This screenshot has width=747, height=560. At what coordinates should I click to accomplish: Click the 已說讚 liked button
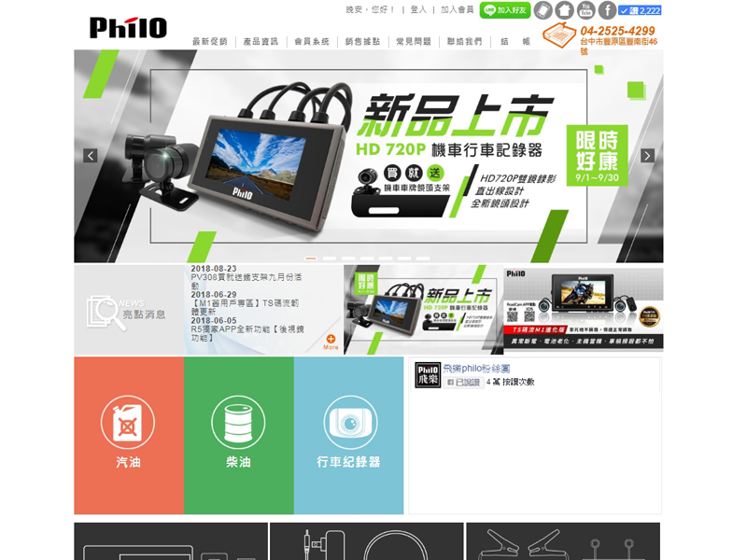pyautogui.click(x=463, y=382)
